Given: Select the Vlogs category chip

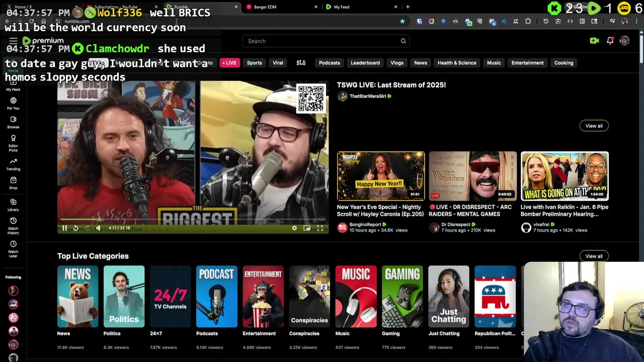Looking at the screenshot, I should click(x=397, y=63).
